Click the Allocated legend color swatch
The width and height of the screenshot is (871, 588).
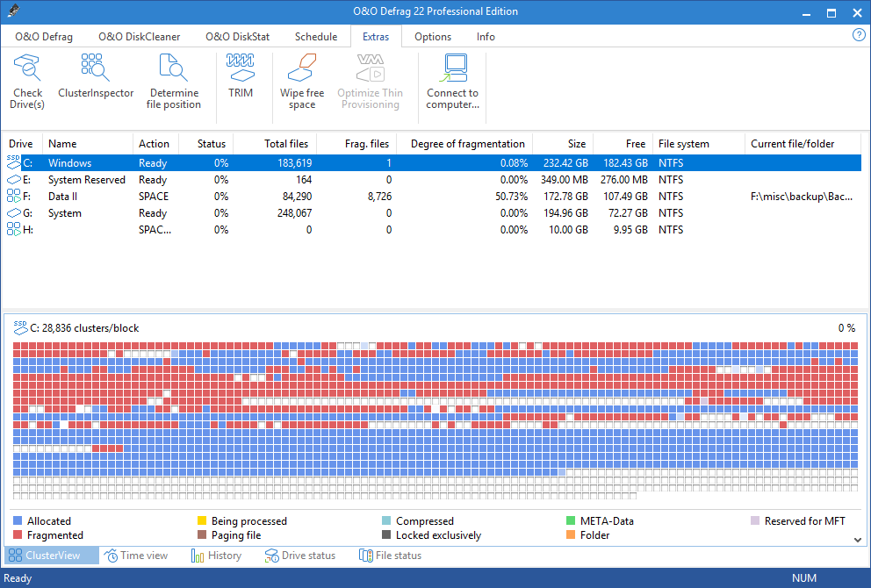pos(18,520)
